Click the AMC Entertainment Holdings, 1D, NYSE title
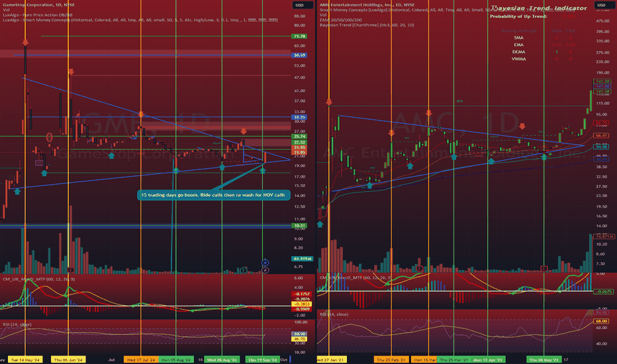The image size is (617, 364). (x=367, y=5)
